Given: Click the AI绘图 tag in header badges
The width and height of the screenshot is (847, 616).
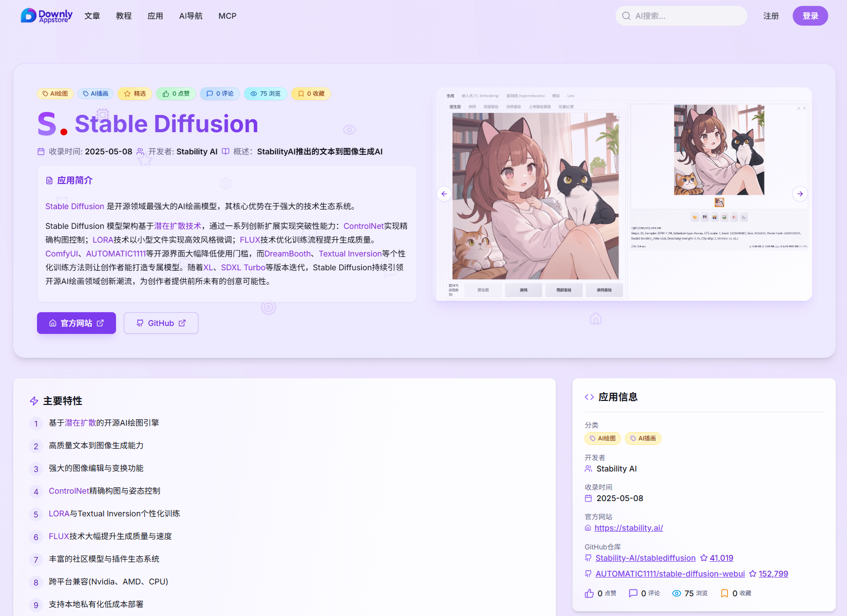Looking at the screenshot, I should point(55,94).
